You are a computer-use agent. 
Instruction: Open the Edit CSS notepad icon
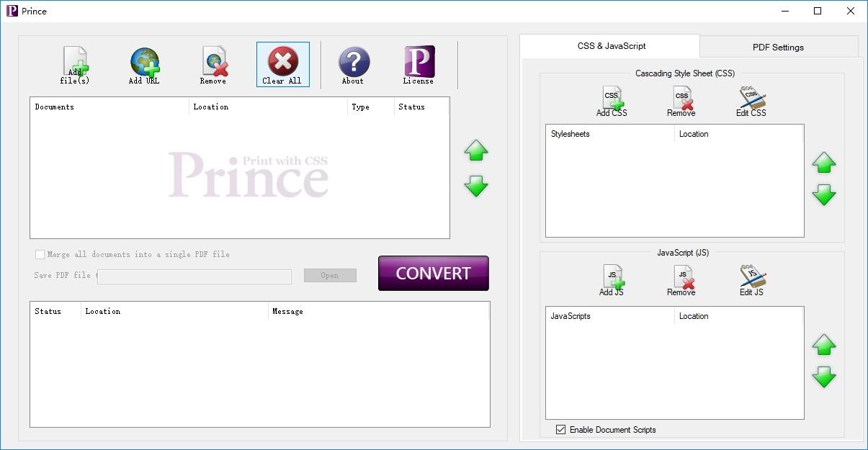click(x=751, y=102)
